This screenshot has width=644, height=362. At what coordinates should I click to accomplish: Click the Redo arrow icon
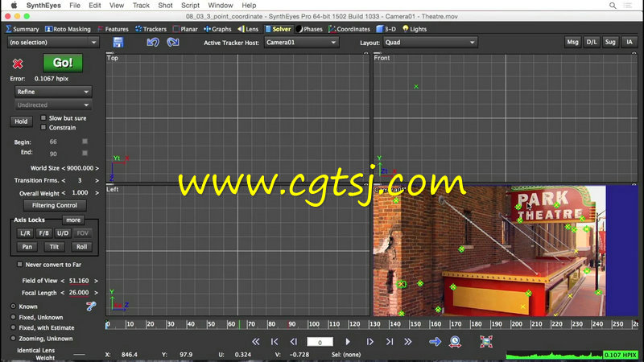(x=173, y=43)
